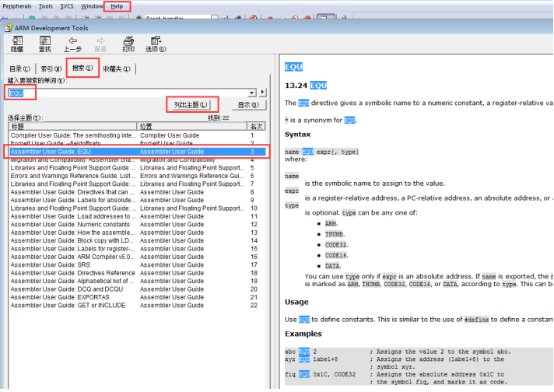Click the 显示 (Display) button
Screen dimensions: 554x392
pos(248,105)
